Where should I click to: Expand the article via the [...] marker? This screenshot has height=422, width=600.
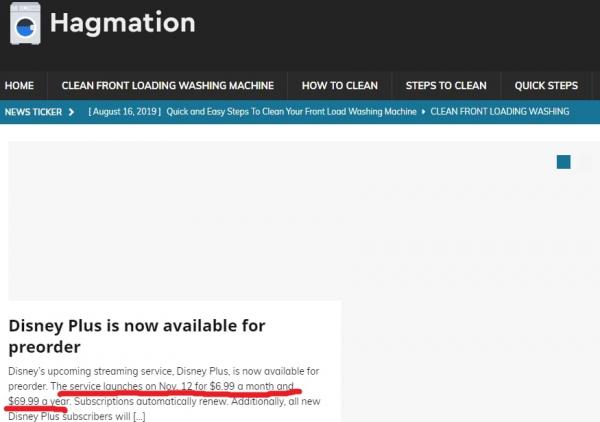pyautogui.click(x=137, y=415)
